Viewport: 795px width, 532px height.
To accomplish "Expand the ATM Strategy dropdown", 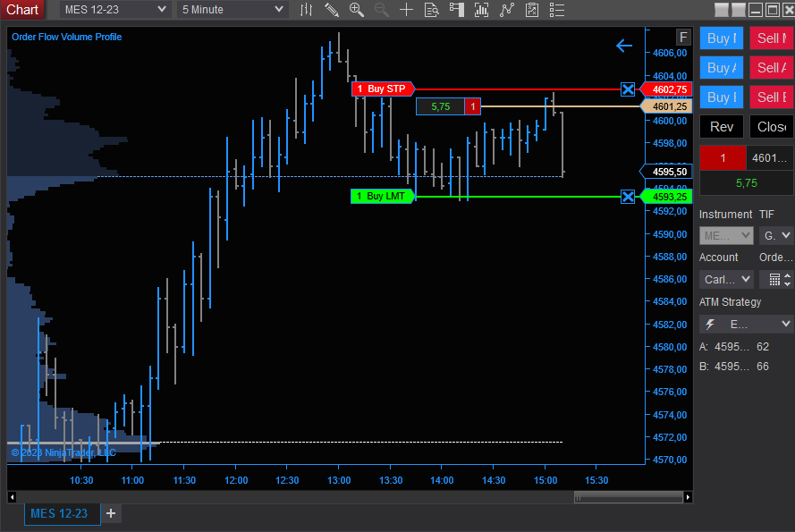I will click(x=747, y=324).
